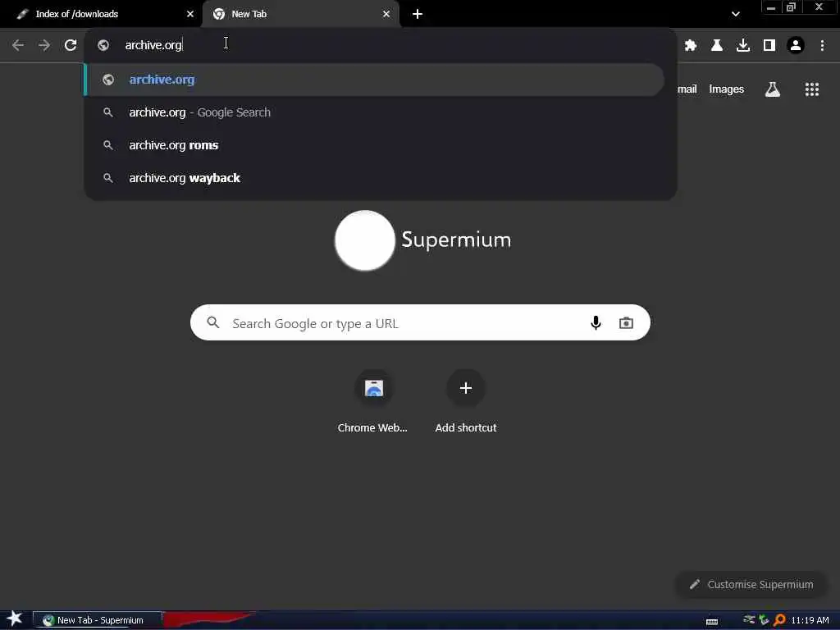
Task: Expand the tab search chevron
Action: 736,14
